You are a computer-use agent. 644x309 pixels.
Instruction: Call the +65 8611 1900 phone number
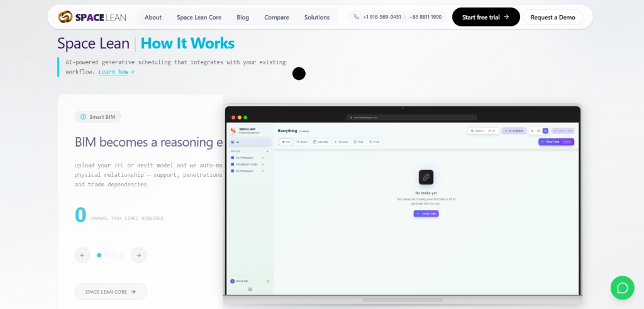pyautogui.click(x=425, y=17)
